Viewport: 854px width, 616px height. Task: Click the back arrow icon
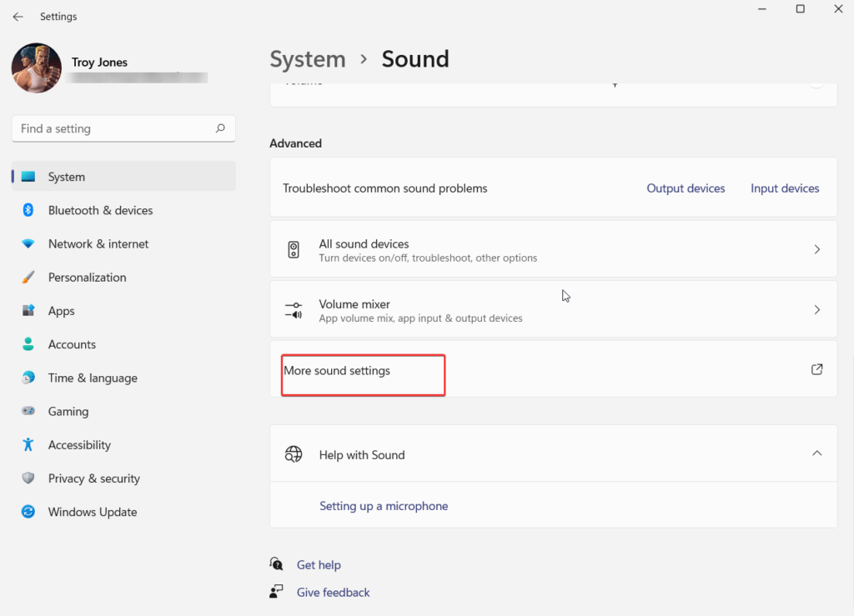[x=18, y=17]
